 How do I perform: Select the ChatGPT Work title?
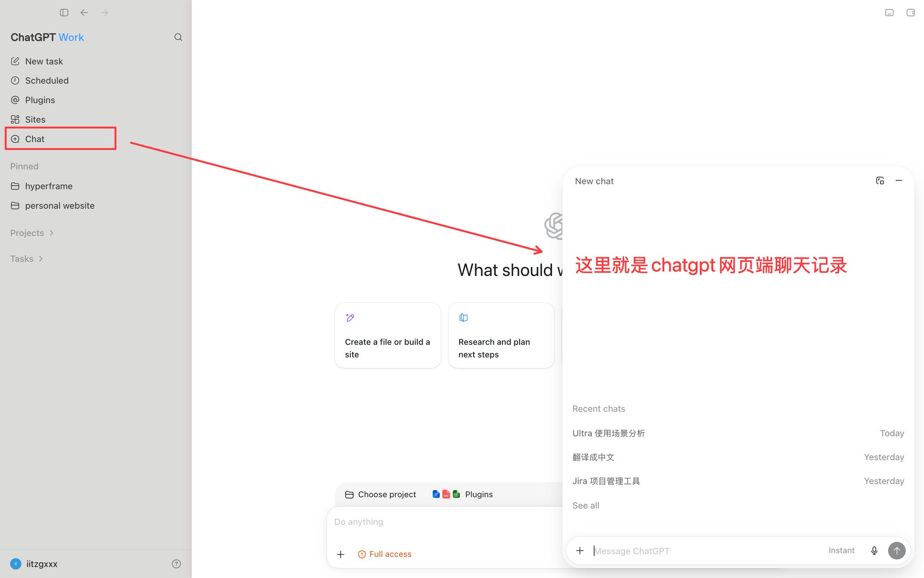tap(47, 37)
